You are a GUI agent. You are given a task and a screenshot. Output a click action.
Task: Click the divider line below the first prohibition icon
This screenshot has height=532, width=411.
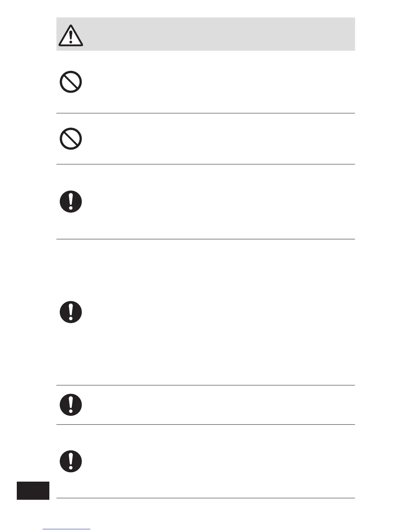click(205, 113)
